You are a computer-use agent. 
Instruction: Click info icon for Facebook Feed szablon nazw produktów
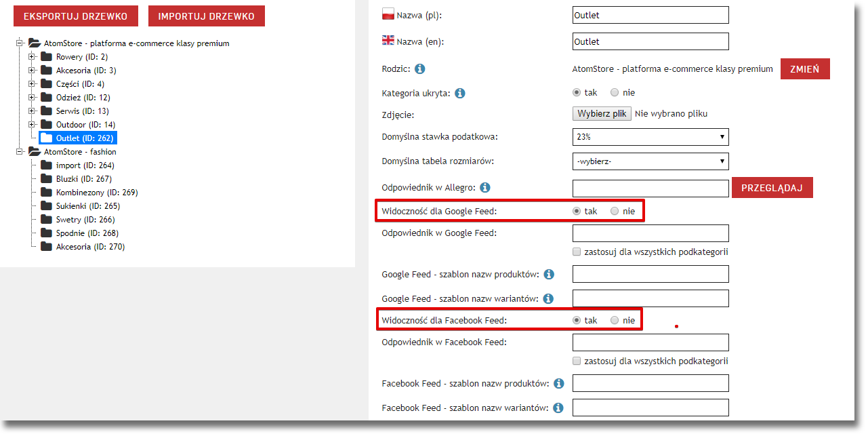pyautogui.click(x=558, y=384)
